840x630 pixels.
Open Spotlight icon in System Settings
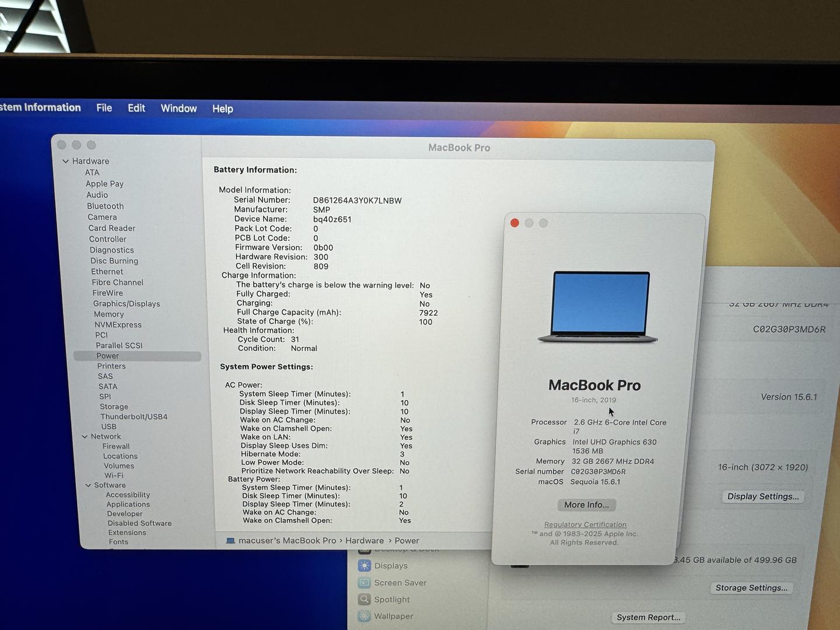point(365,599)
